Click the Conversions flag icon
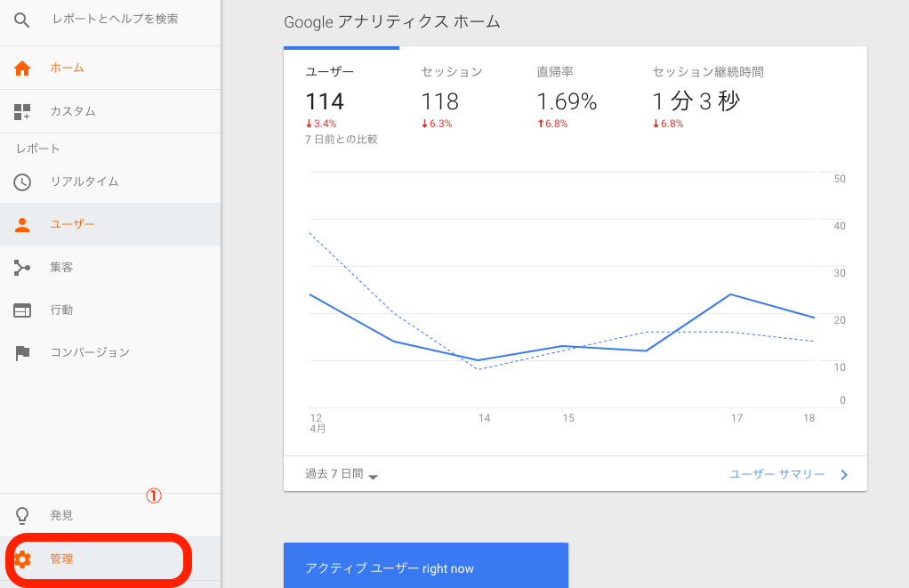 pos(22,352)
